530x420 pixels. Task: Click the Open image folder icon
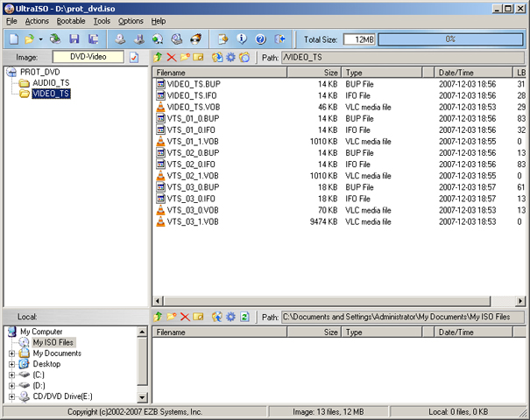[30, 39]
